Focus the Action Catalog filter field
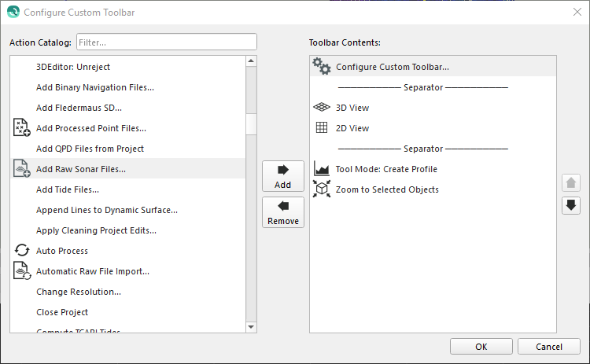The image size is (590, 364). pyautogui.click(x=166, y=42)
